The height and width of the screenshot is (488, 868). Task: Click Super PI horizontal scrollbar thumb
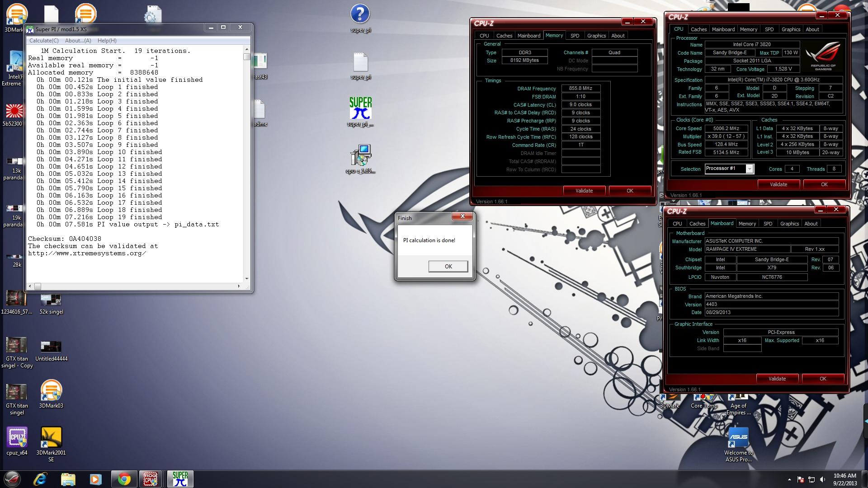[38, 286]
